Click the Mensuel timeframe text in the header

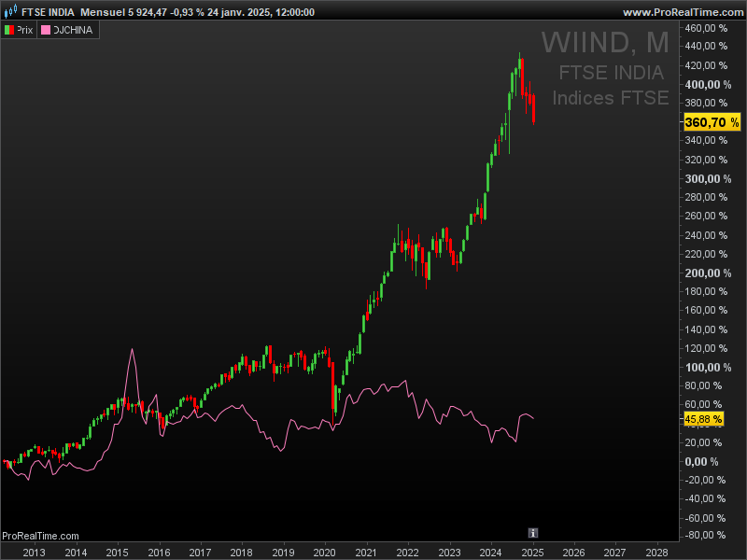pos(103,12)
